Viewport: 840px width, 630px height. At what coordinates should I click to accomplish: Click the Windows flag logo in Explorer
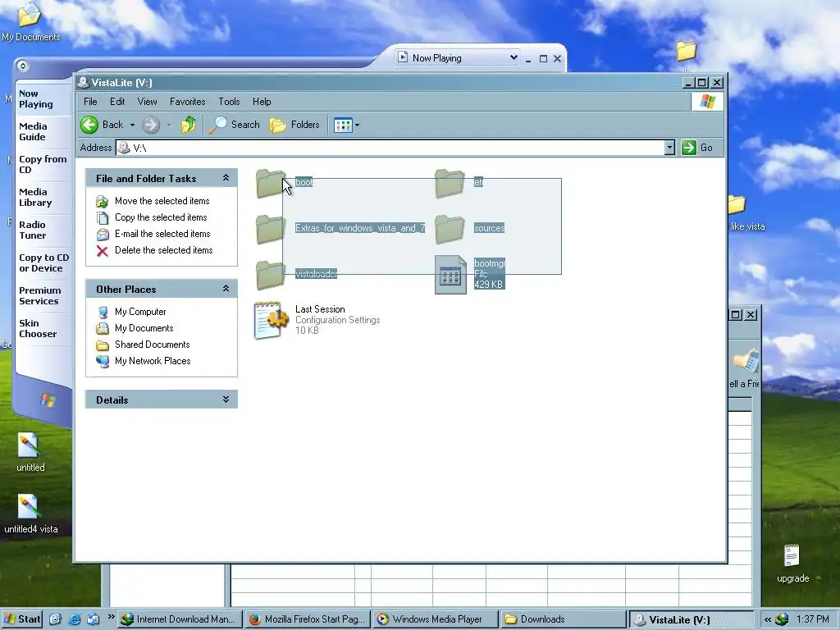707,101
